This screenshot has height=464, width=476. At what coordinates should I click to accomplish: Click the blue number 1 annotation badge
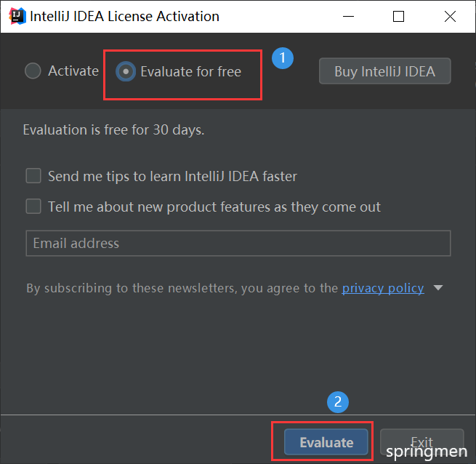tap(283, 58)
